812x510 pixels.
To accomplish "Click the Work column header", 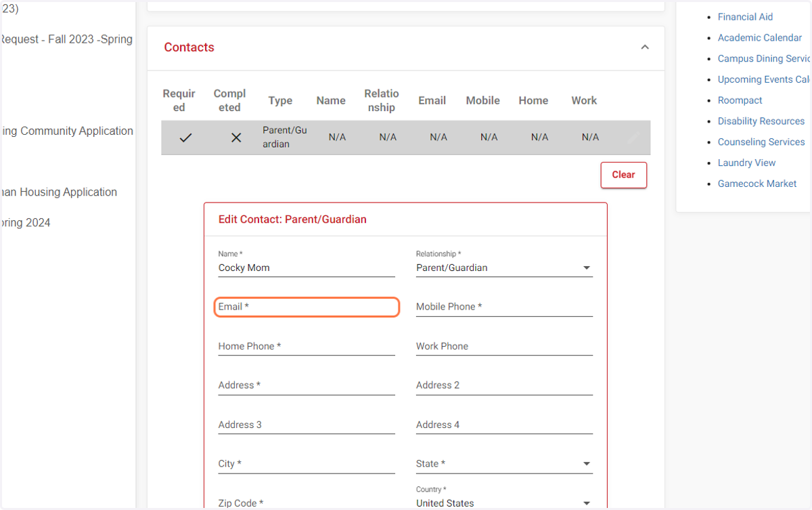I will click(x=584, y=100).
